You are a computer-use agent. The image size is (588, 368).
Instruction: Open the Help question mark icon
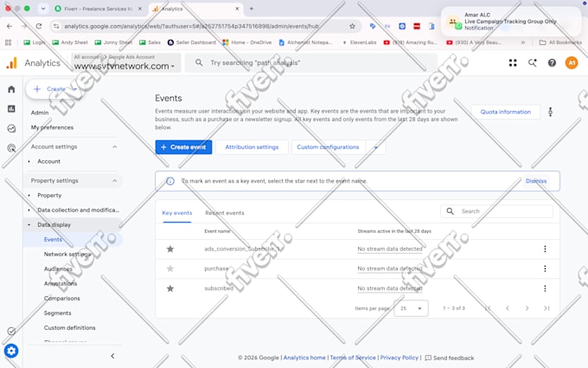(x=552, y=62)
